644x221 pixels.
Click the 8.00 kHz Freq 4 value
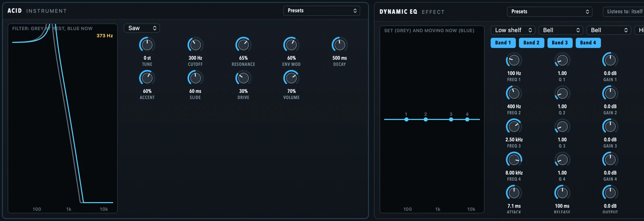[514, 173]
